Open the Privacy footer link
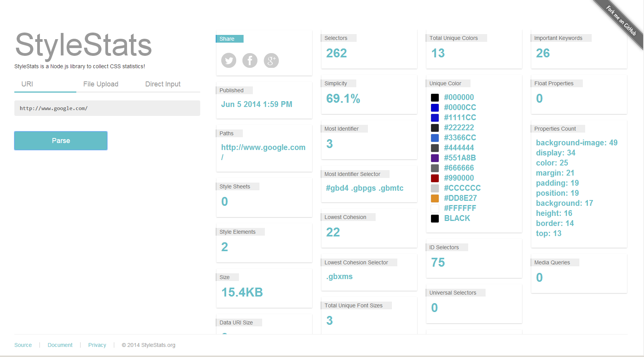 point(97,345)
